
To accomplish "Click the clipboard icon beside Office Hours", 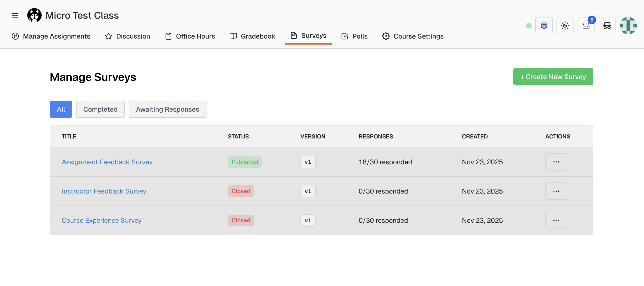I will click(x=168, y=36).
